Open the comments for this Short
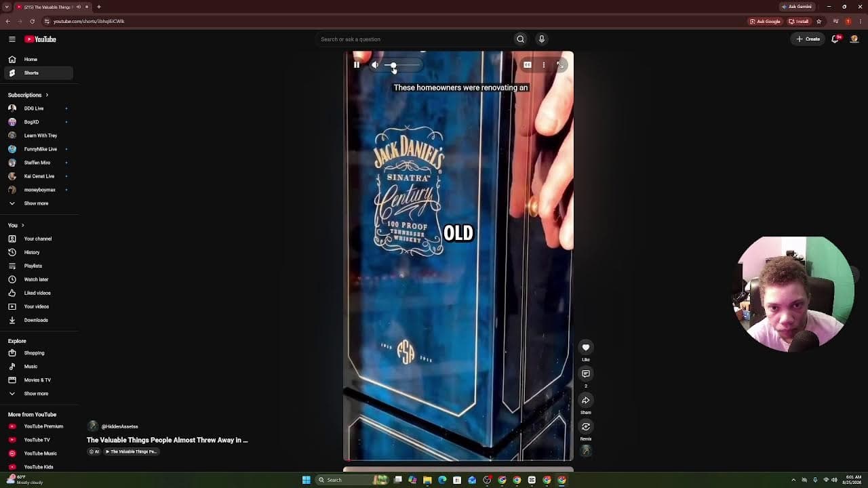The width and height of the screenshot is (868, 488). tap(586, 373)
